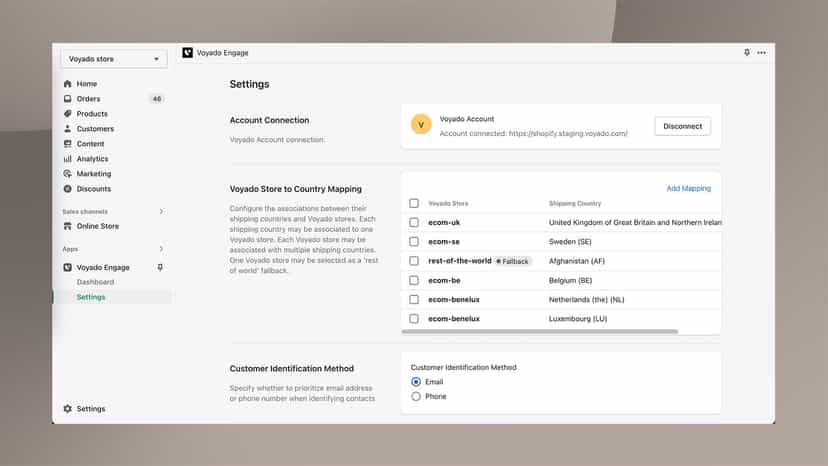Click the 46 orders count badge

click(157, 99)
